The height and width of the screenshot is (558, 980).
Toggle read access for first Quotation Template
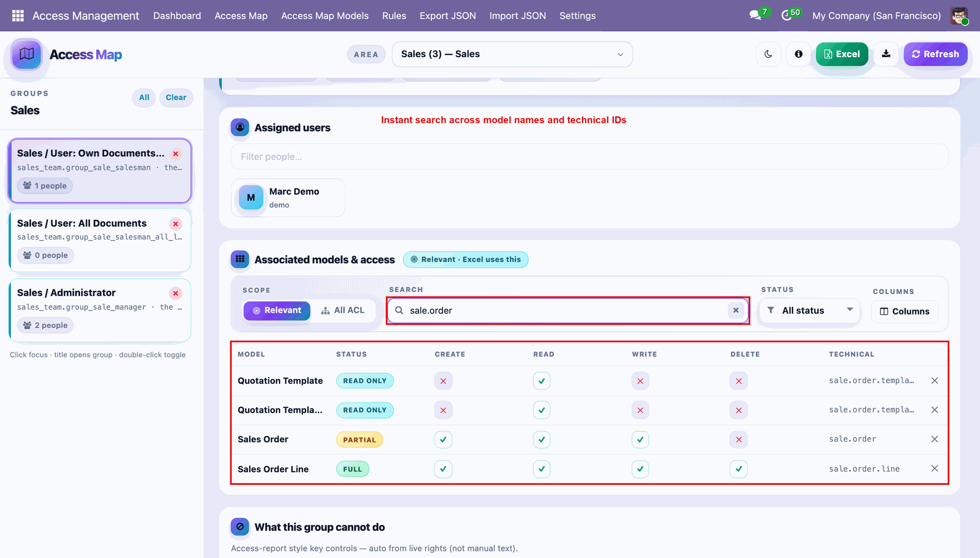(542, 381)
